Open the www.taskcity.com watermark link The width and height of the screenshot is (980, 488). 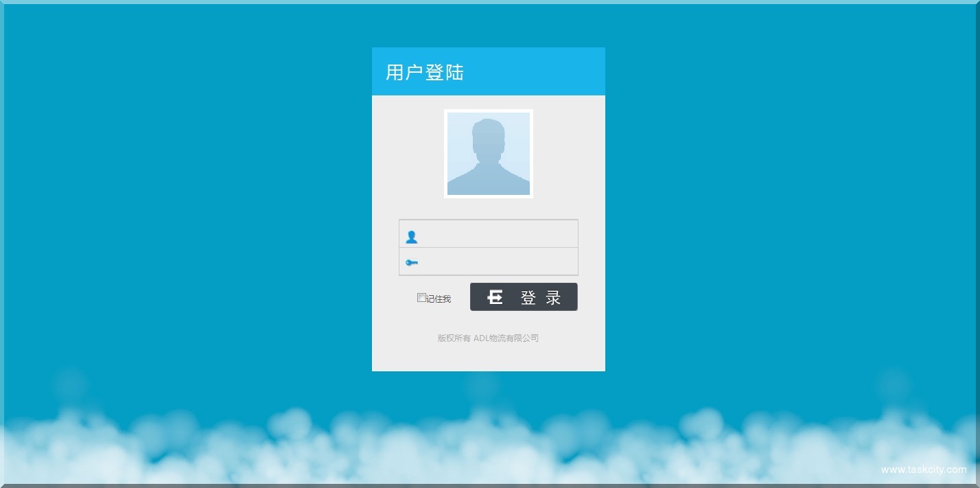924,470
